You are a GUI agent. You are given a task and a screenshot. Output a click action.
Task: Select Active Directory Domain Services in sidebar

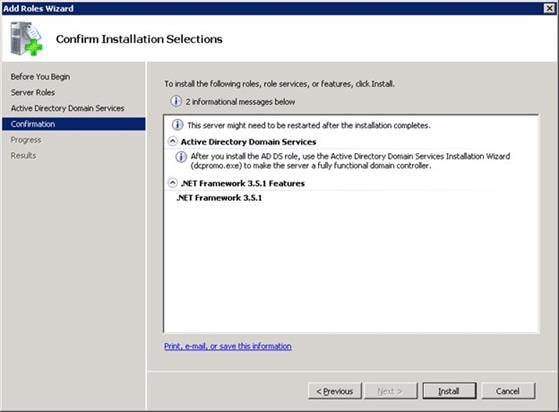coord(67,108)
